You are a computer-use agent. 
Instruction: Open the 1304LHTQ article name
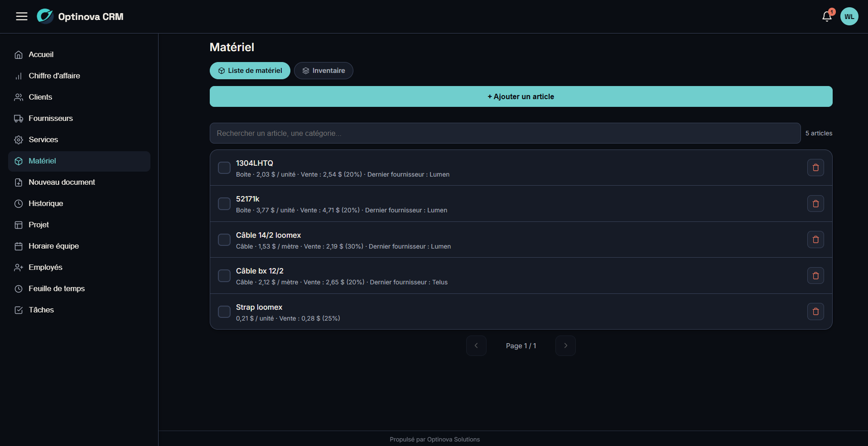[255, 163]
